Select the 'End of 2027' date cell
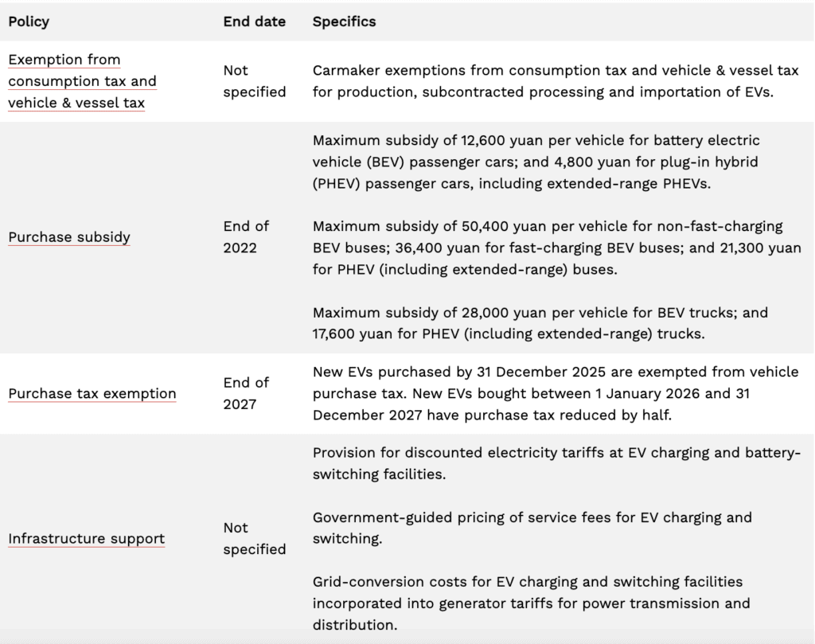 pyautogui.click(x=246, y=393)
